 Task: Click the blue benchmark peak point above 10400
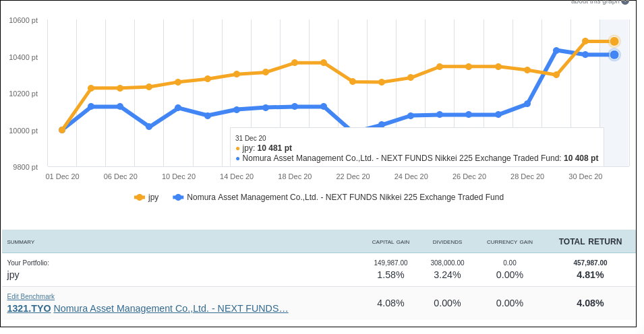coord(556,51)
